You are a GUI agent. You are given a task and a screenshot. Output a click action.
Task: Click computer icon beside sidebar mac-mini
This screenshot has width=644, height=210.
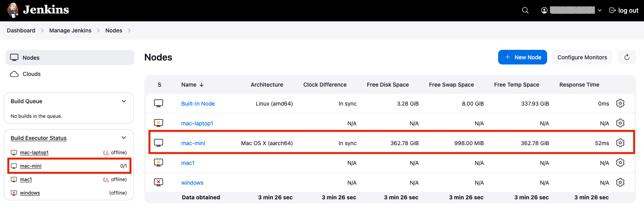click(x=14, y=166)
